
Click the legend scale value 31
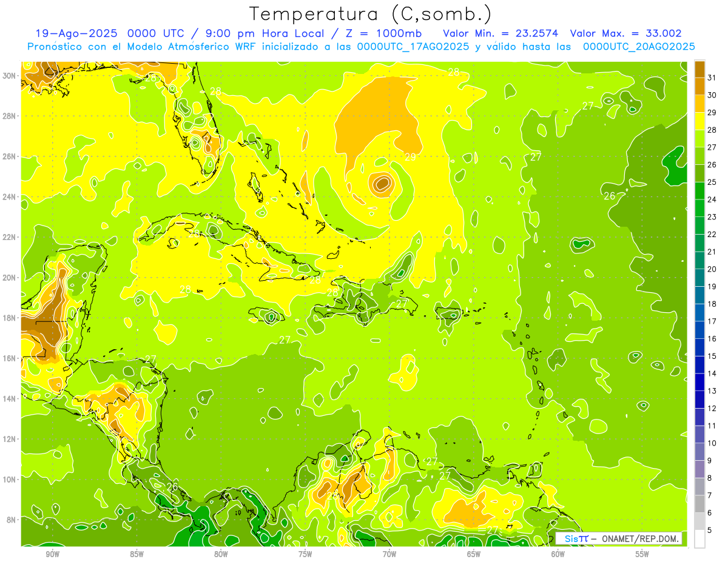coord(712,78)
